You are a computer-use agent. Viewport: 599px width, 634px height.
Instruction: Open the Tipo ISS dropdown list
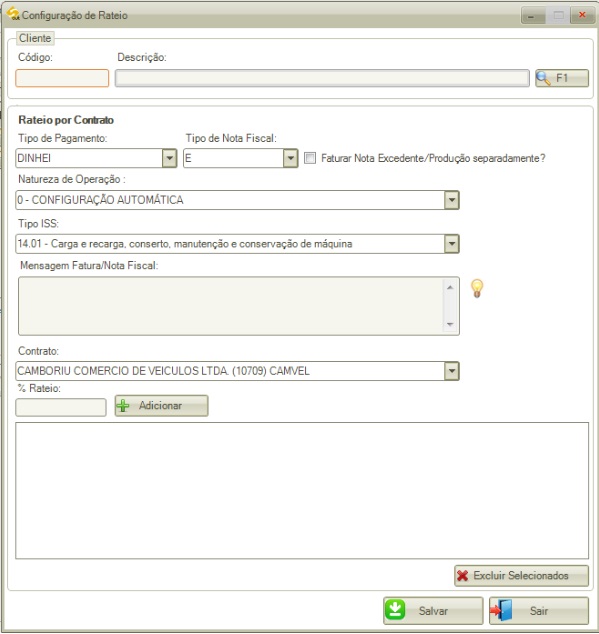coord(451,244)
